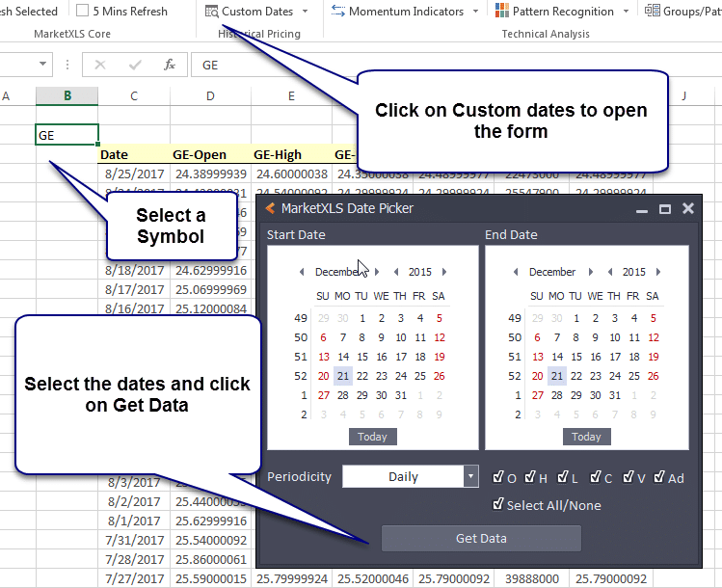Go to previous year in End Date calendar
The image size is (722, 588).
click(x=610, y=272)
